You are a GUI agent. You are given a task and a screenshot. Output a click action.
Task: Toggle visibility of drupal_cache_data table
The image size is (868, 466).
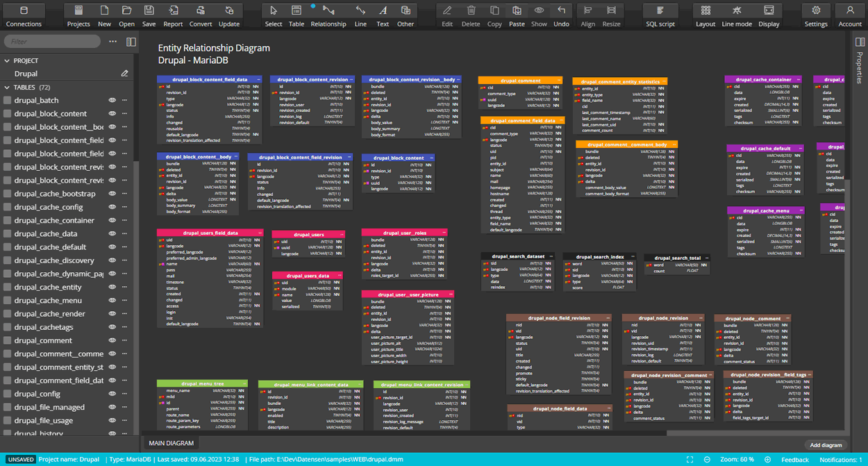[112, 234]
